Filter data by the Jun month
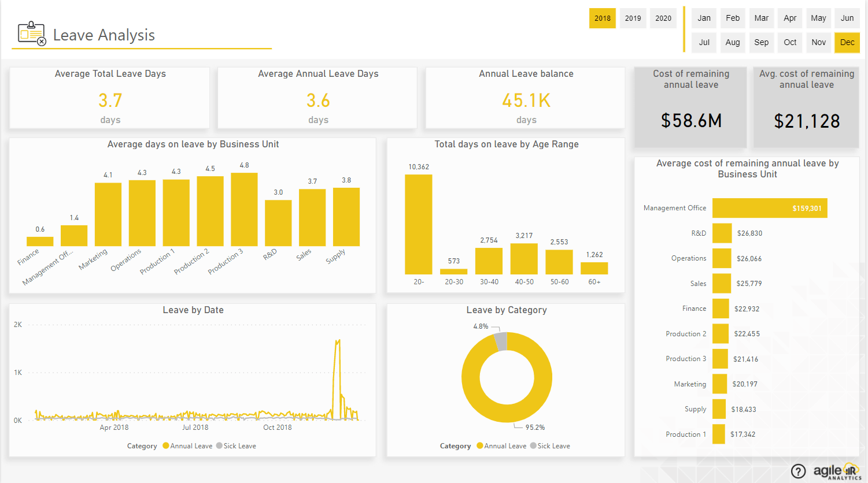 (x=847, y=18)
